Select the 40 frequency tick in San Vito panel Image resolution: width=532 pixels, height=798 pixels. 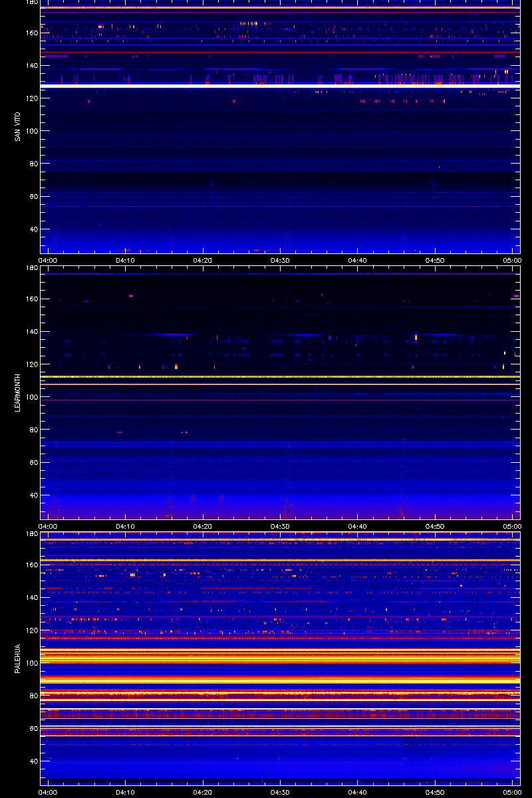click(35, 229)
